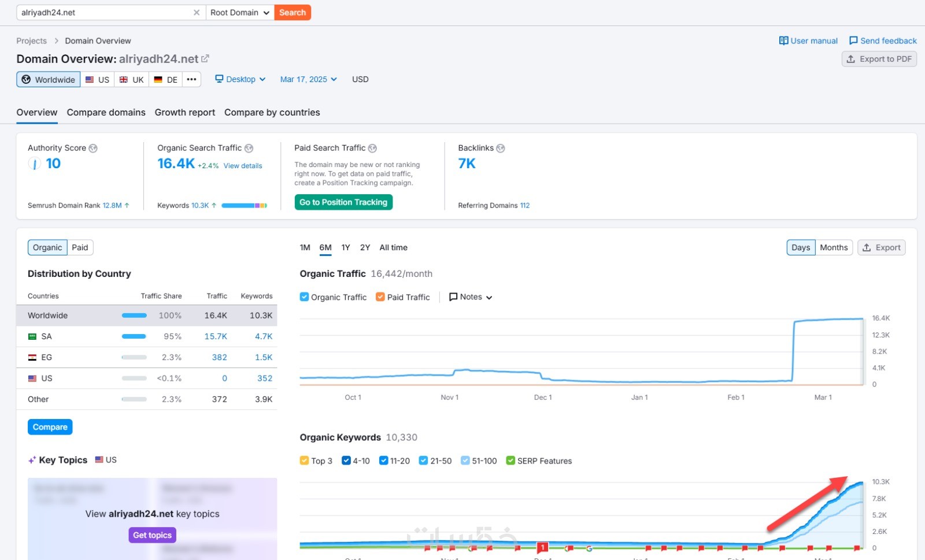
Task: Open the Desktop device dropdown
Action: 240,79
